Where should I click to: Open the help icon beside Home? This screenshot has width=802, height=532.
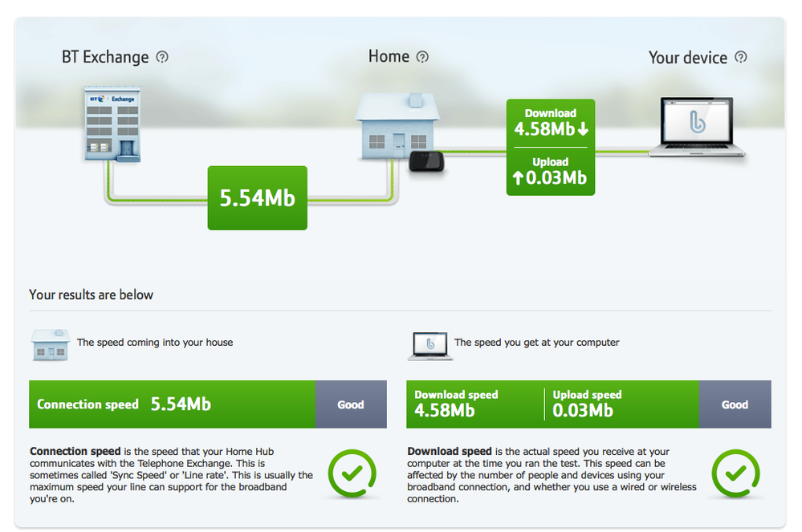tap(422, 57)
